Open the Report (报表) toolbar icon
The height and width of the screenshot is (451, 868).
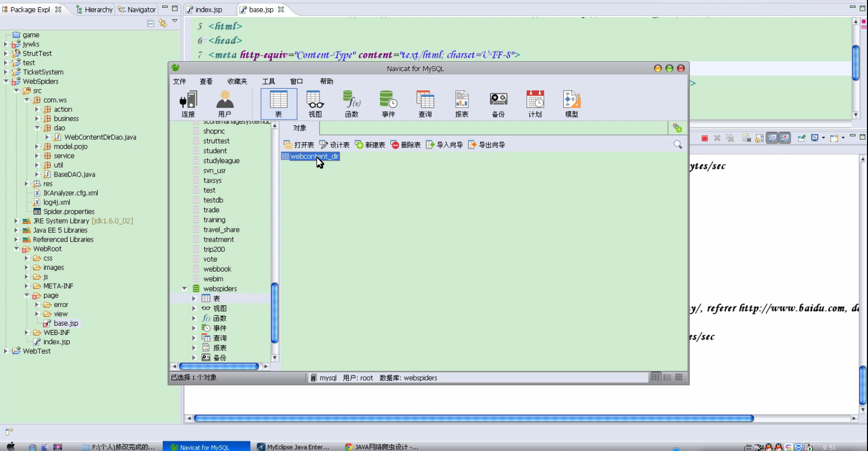pyautogui.click(x=462, y=104)
